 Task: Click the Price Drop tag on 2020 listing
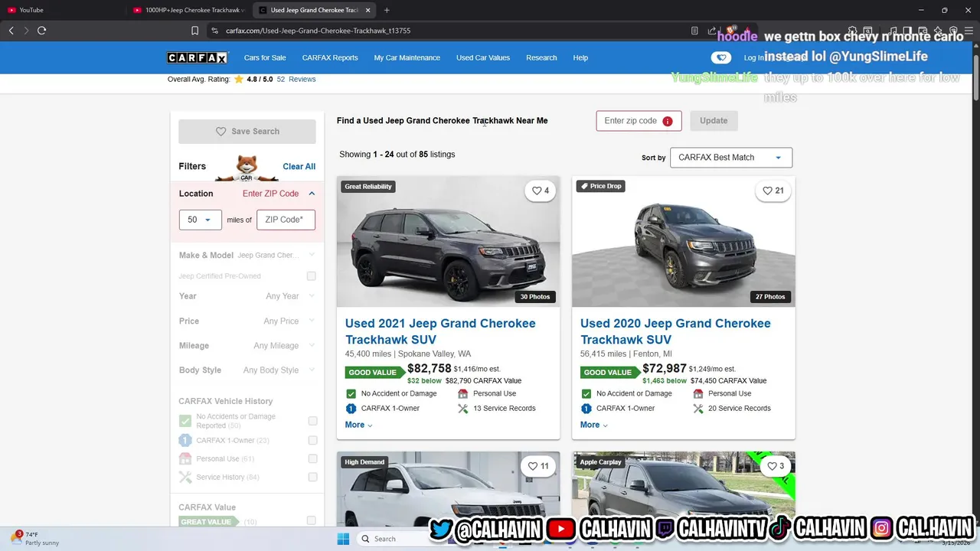click(601, 186)
